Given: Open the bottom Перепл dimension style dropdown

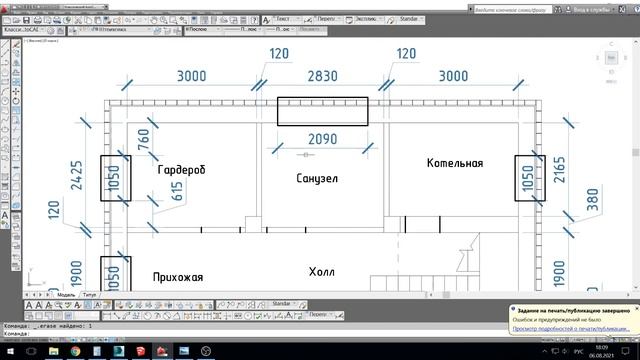Looking at the screenshot, I should coord(320,315).
